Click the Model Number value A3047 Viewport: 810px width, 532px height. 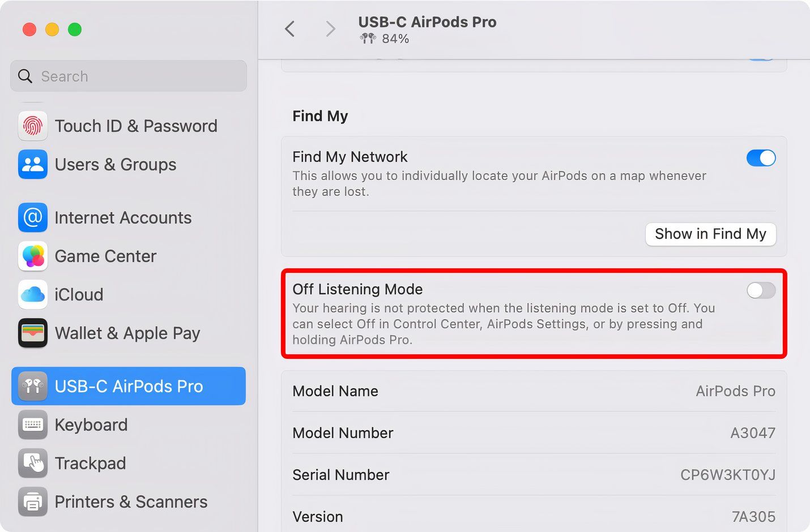click(753, 433)
